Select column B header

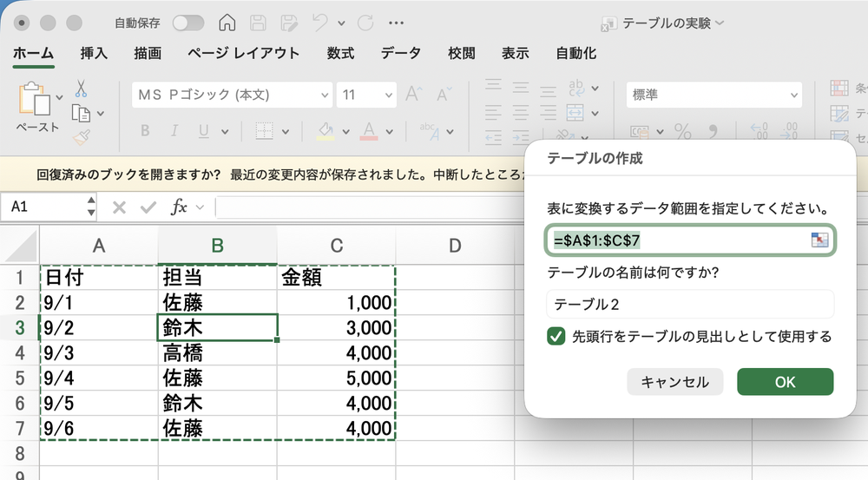click(217, 246)
